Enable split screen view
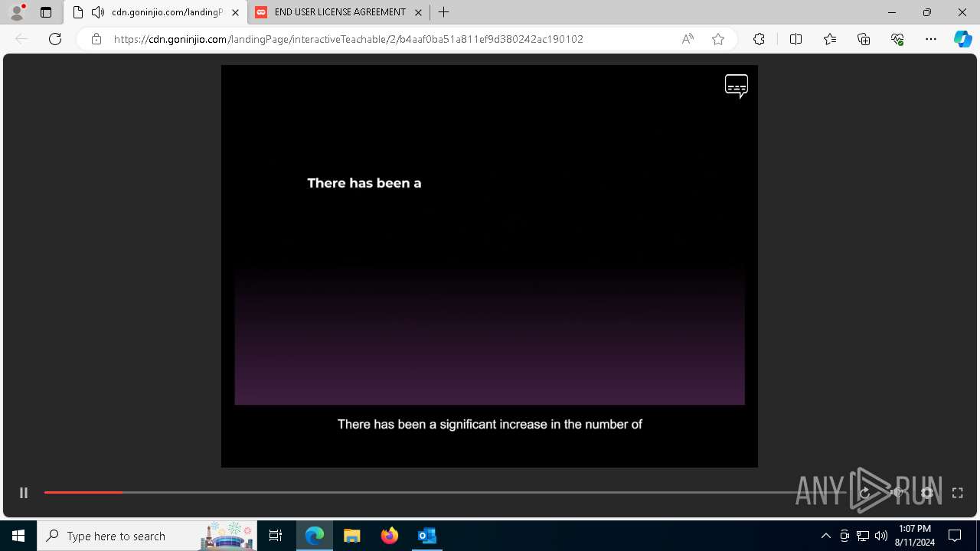This screenshot has width=980, height=551. 795,39
